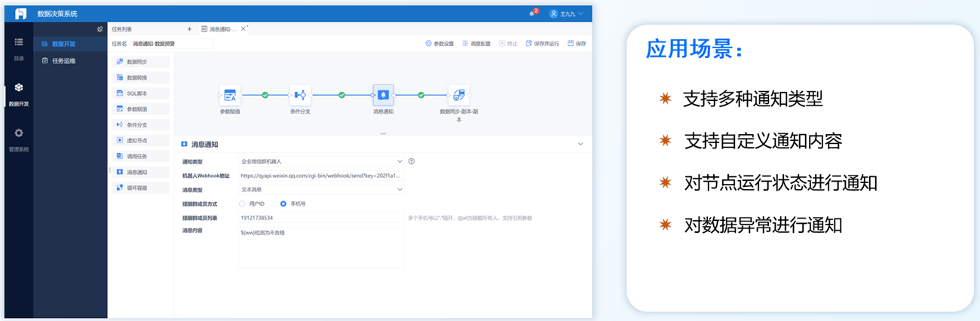
Task: Click the notification bell with red badge
Action: pos(533,14)
